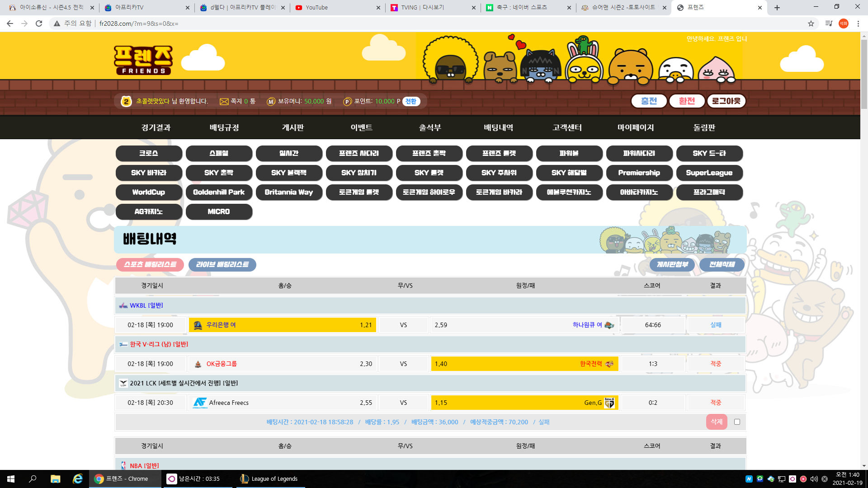Open Chrome media control icon
The image size is (868, 488).
click(828, 23)
